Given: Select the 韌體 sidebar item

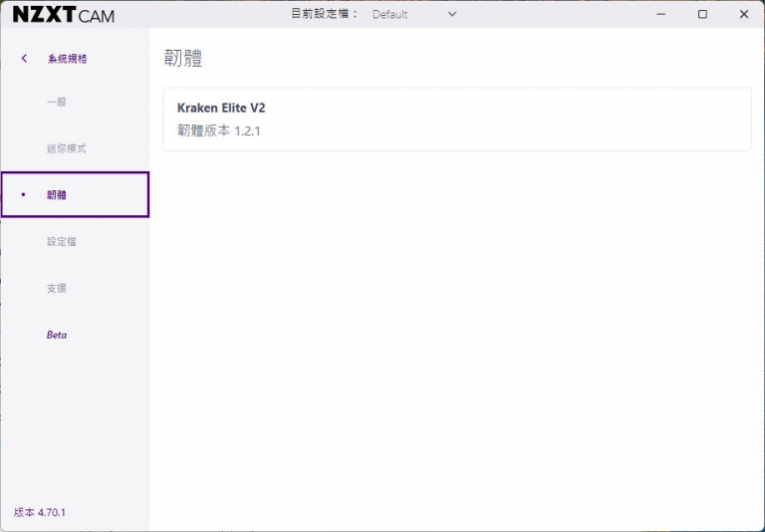Looking at the screenshot, I should point(75,194).
